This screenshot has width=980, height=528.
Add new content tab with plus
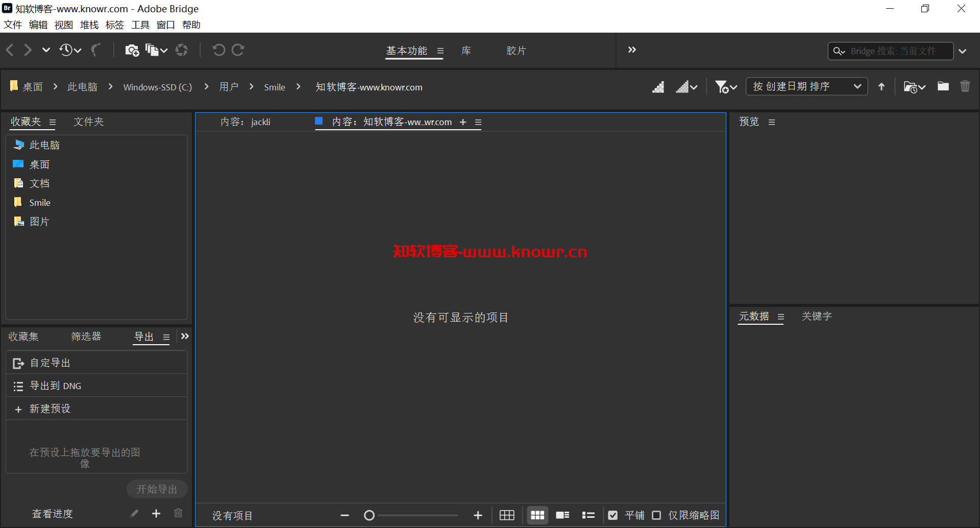463,122
